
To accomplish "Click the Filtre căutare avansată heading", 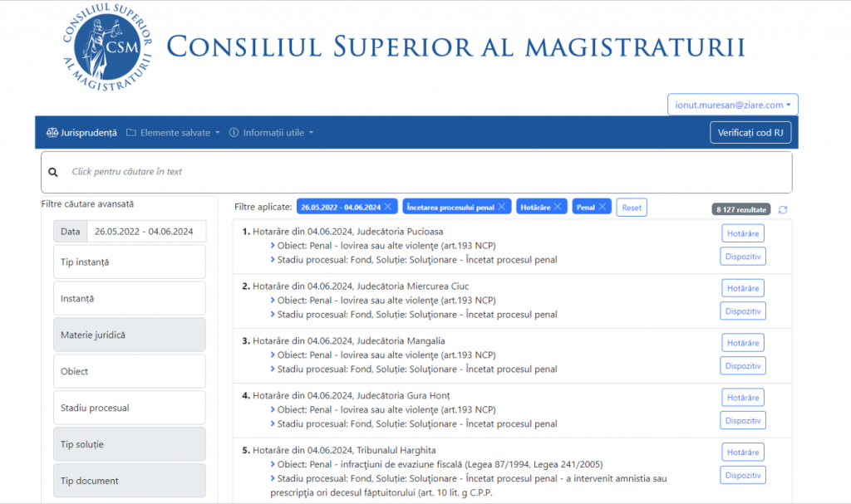I will click(87, 204).
